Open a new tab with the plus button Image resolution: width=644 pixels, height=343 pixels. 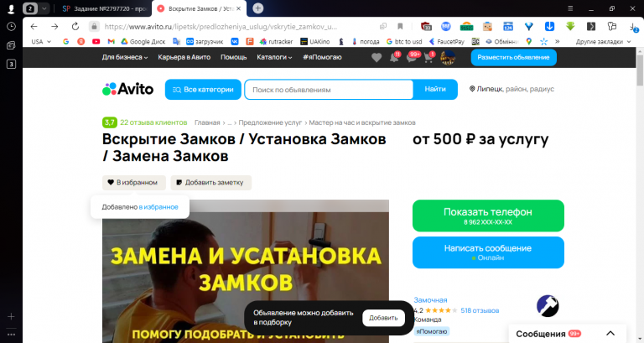coord(258,8)
